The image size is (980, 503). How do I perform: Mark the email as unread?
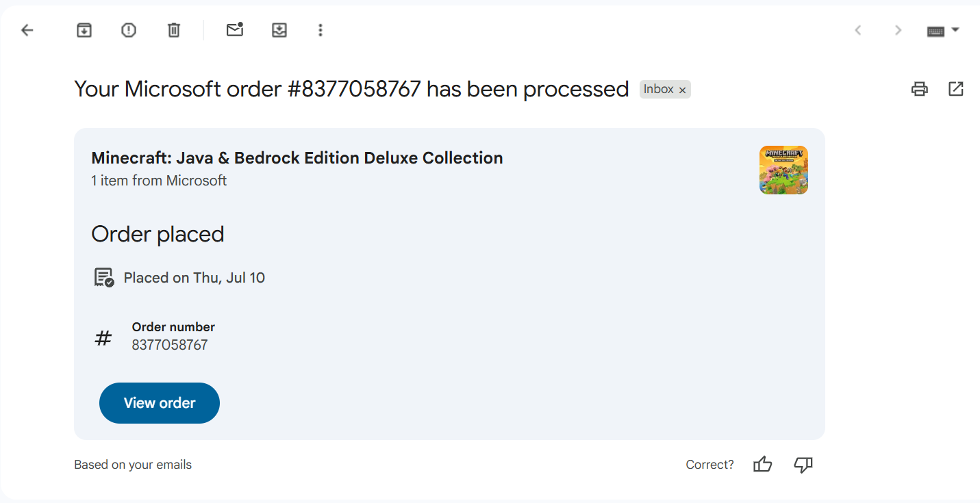(x=235, y=30)
